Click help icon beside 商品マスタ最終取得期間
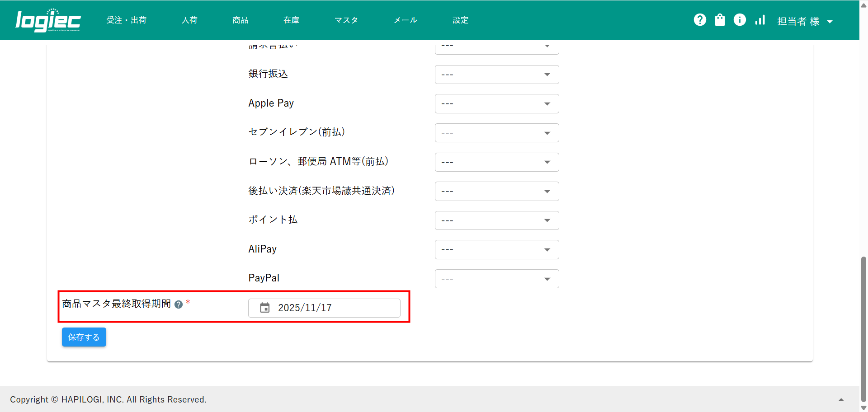 (179, 304)
